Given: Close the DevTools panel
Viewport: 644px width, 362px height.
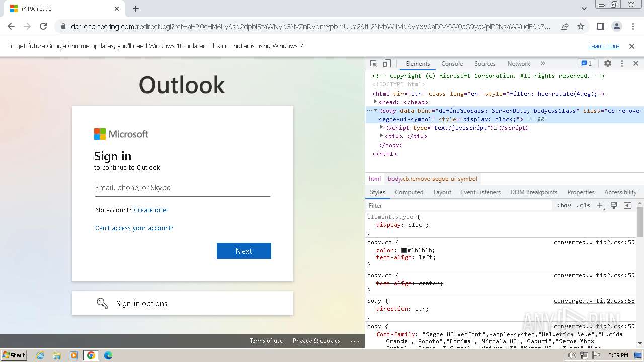Looking at the screenshot, I should pos(636,64).
